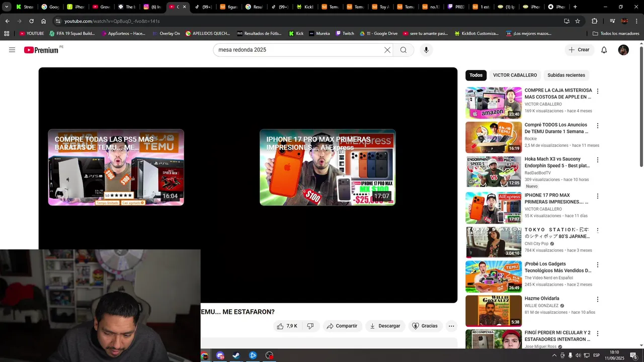Close the active YouTube tab
The image size is (644, 362).
pos(184,7)
